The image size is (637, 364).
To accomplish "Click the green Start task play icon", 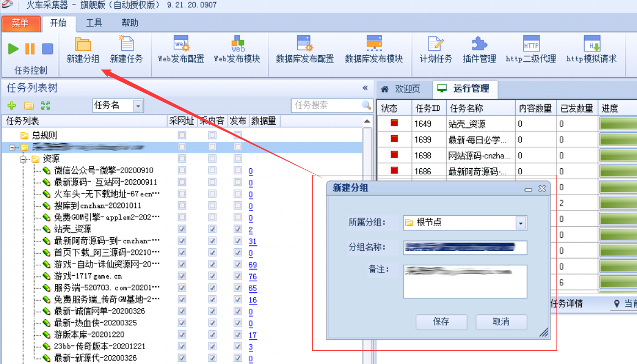I will [x=13, y=49].
